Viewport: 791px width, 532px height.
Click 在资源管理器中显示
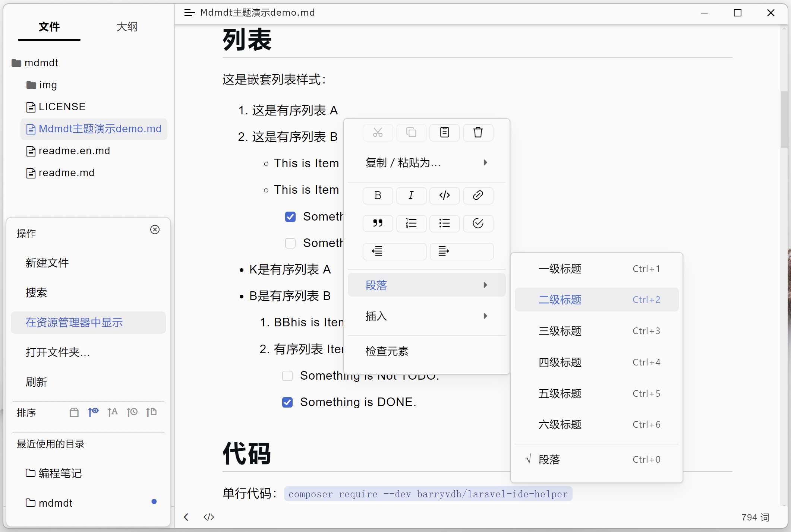pyautogui.click(x=88, y=323)
